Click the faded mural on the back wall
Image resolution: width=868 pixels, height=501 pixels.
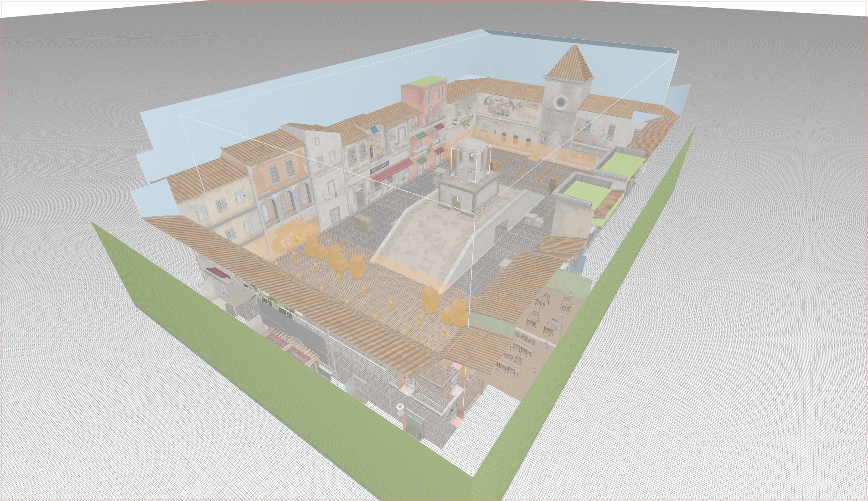tap(501, 106)
